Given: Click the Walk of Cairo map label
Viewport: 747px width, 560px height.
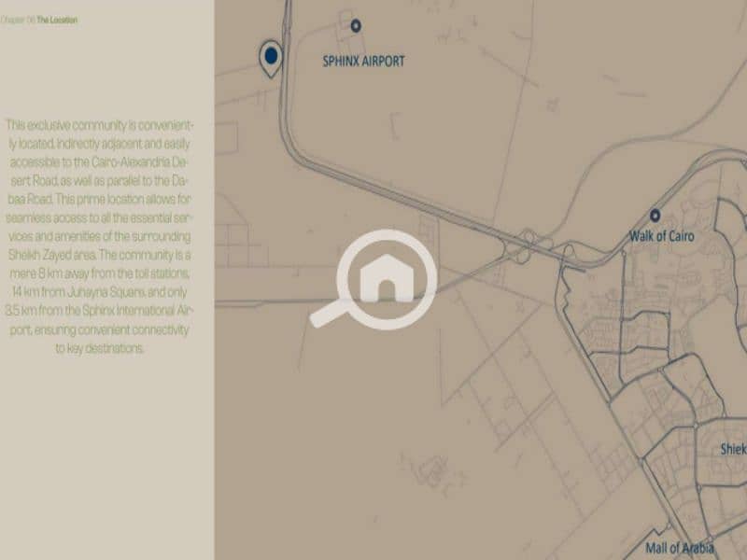Looking at the screenshot, I should (x=662, y=236).
